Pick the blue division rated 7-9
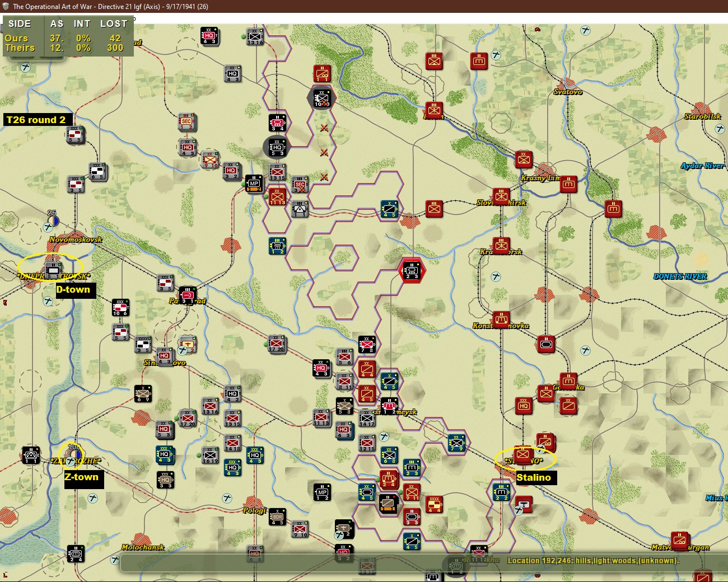This screenshot has width=728, height=582. (456, 443)
